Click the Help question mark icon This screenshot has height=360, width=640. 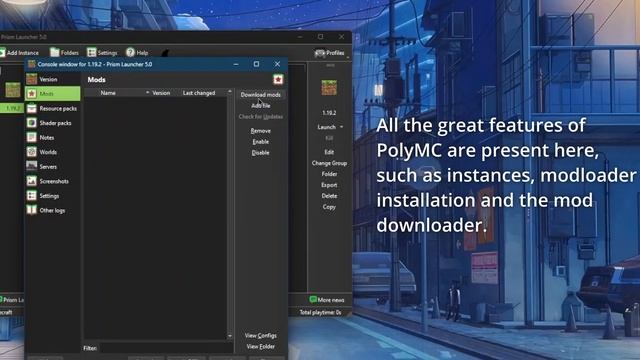130,52
